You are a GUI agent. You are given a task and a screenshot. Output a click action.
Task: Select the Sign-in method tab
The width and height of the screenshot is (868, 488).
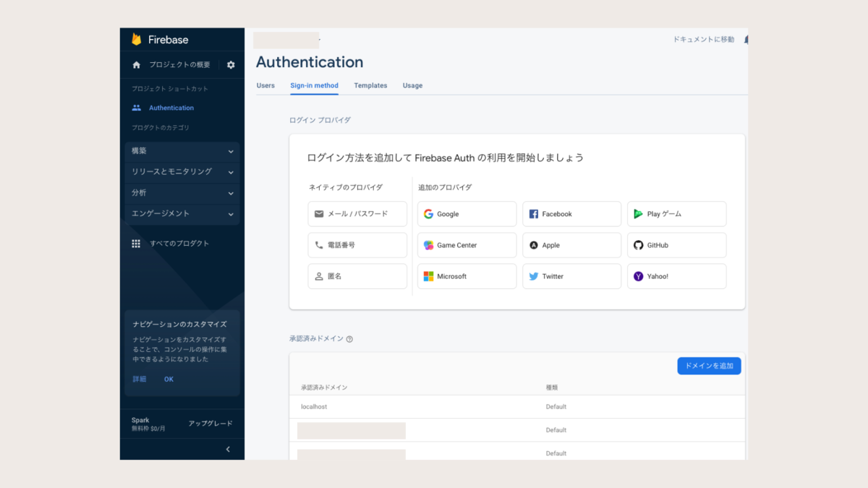pyautogui.click(x=314, y=85)
